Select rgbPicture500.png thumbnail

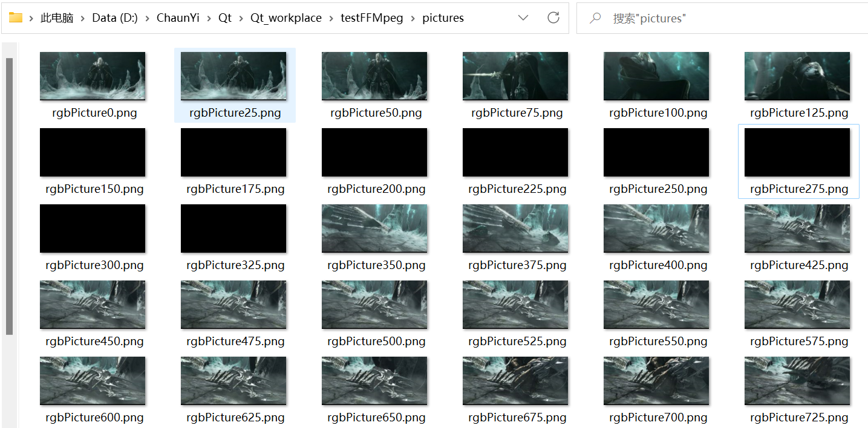pos(374,304)
